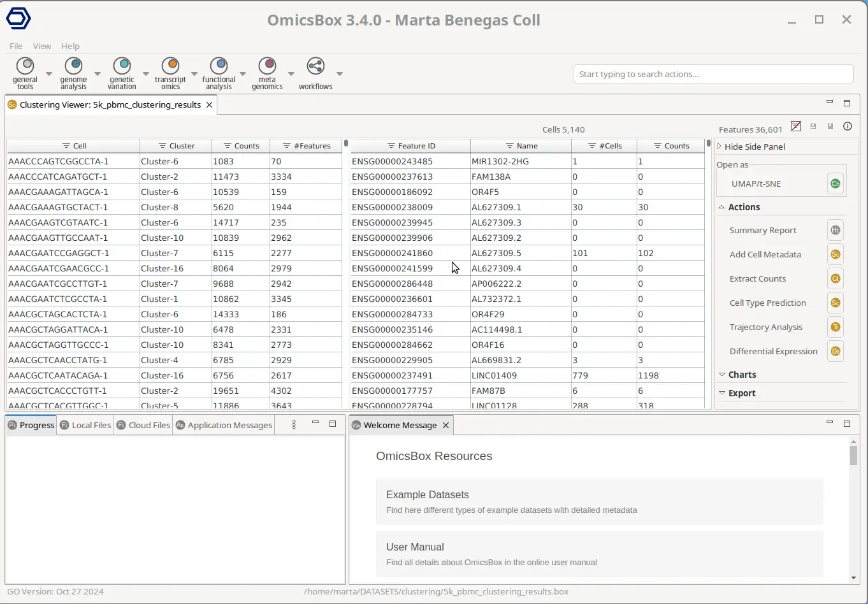Open the Example Datasets resource
This screenshot has height=604, width=868.
pos(599,501)
